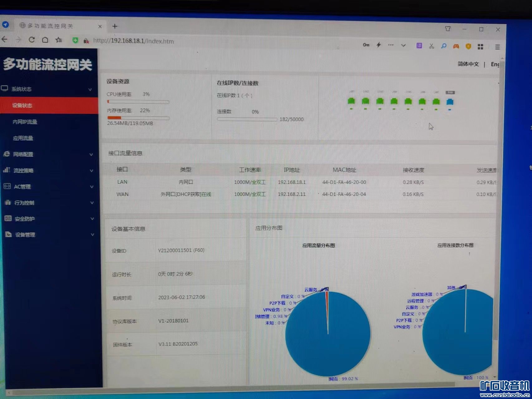Click the lightning speed mode icon
The width and height of the screenshot is (532, 399).
point(379,45)
